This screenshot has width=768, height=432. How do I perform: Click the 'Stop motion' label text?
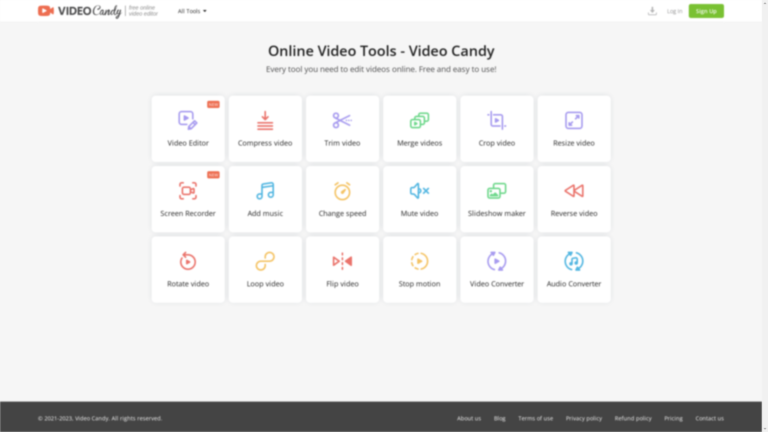coord(419,284)
